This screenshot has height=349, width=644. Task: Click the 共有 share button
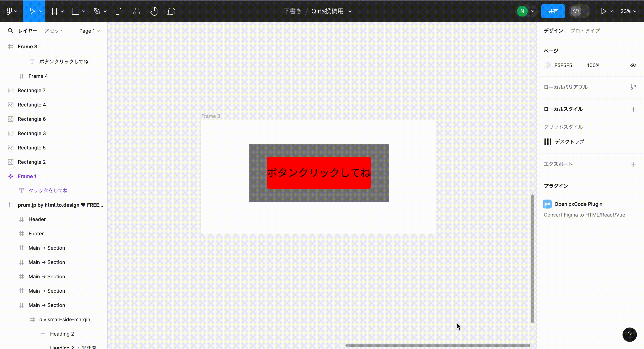click(x=553, y=11)
